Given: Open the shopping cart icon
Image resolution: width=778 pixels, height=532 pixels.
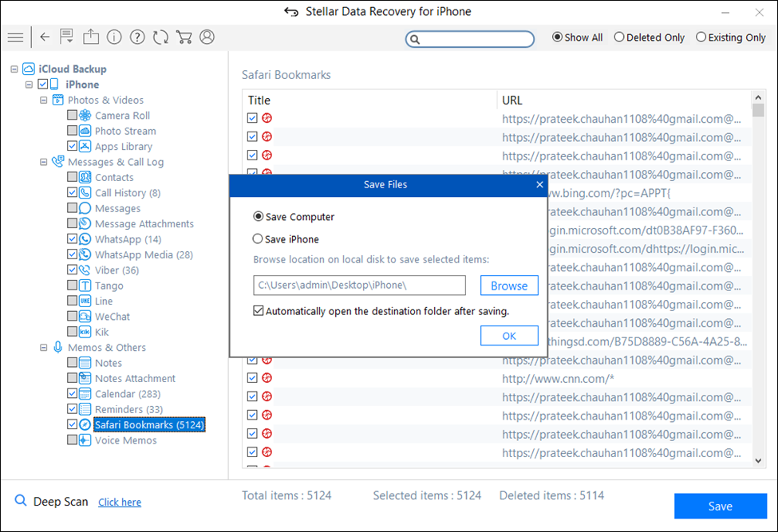Looking at the screenshot, I should point(184,37).
